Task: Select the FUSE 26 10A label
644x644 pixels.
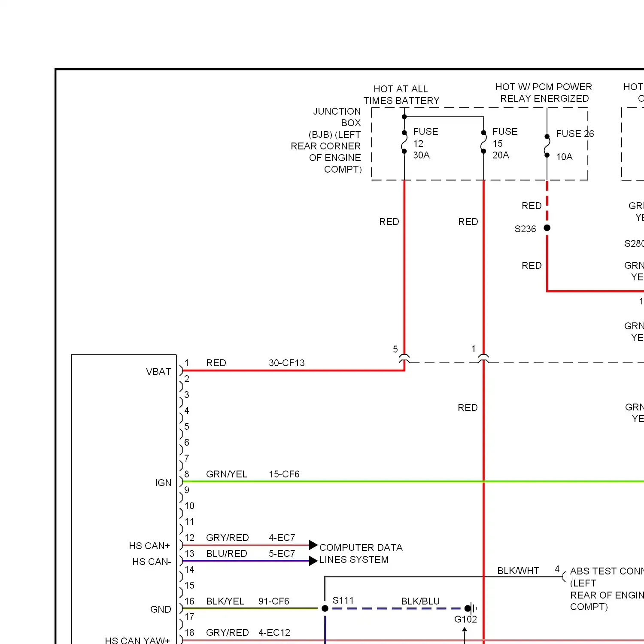Action: coord(575,145)
